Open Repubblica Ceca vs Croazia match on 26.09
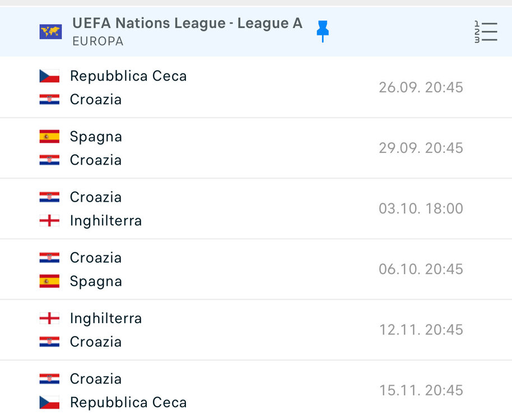This screenshot has width=512, height=420. tap(256, 87)
